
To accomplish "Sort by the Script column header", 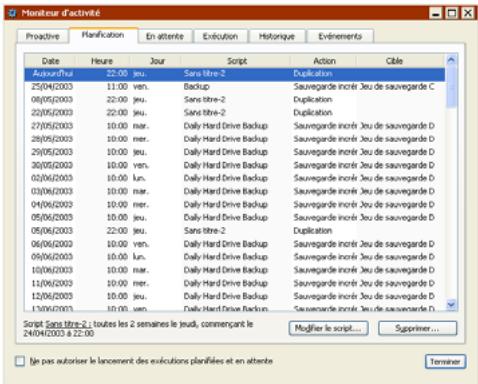I will 237,61.
